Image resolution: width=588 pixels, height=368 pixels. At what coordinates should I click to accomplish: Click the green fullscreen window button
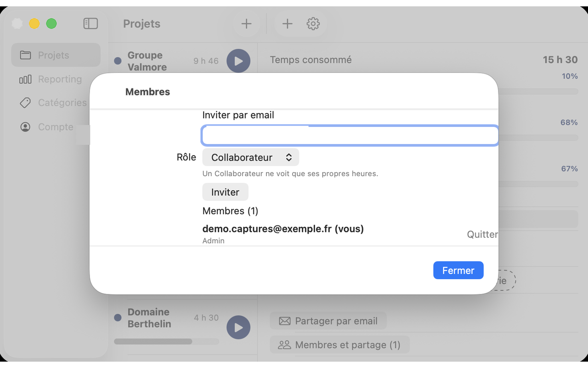[x=51, y=23]
